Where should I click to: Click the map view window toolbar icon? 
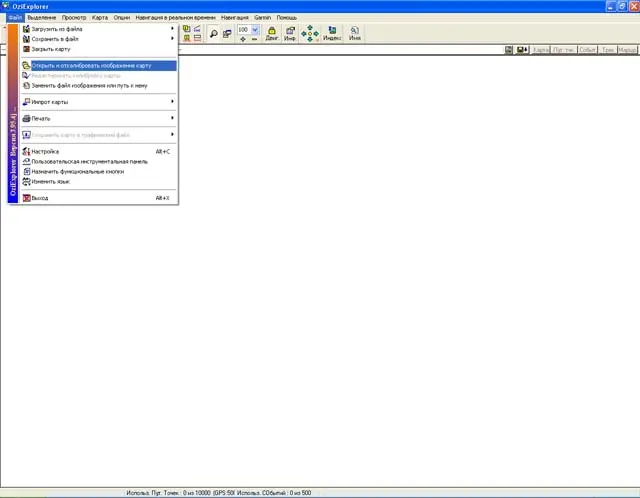[227, 33]
